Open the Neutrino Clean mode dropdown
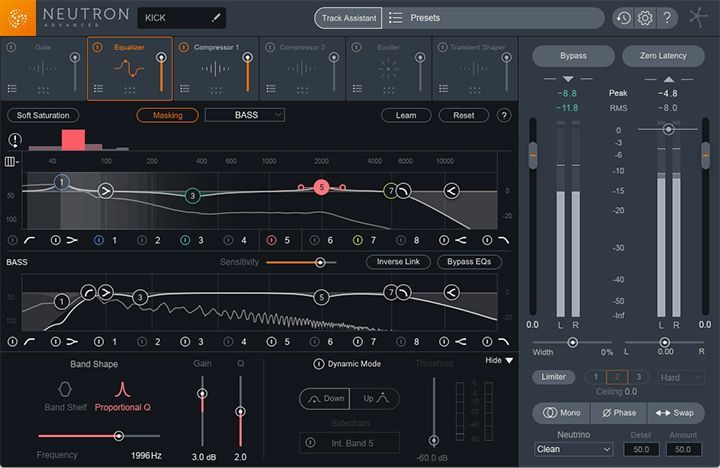 click(x=574, y=449)
